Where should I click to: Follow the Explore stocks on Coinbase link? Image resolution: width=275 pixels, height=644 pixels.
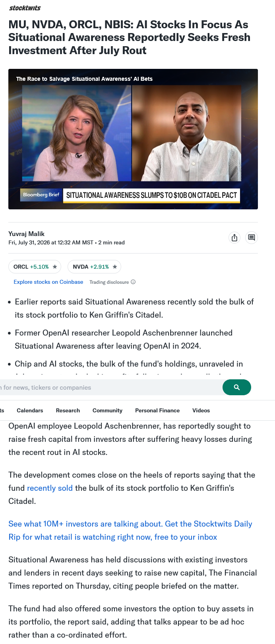(48, 282)
